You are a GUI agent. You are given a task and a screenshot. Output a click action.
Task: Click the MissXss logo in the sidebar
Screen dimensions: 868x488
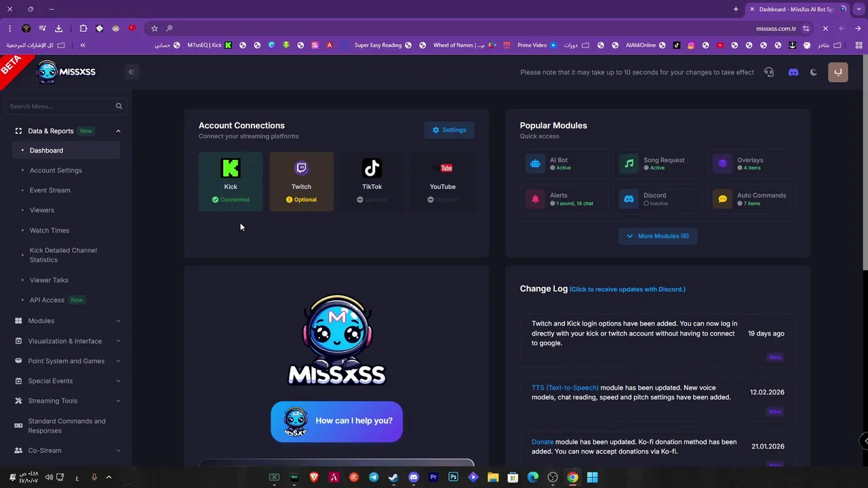66,72
